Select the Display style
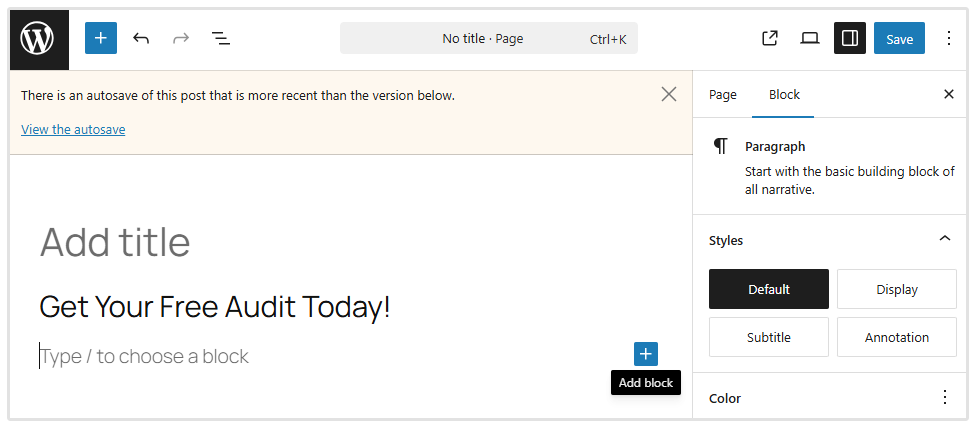The width and height of the screenshot is (976, 428). tap(897, 289)
